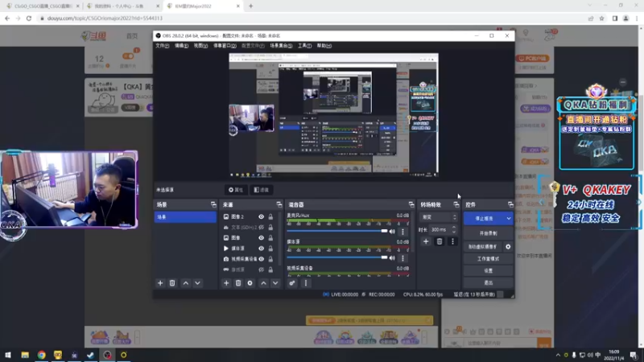Open transition properties dots menu
Image resolution: width=644 pixels, height=362 pixels.
[452, 241]
